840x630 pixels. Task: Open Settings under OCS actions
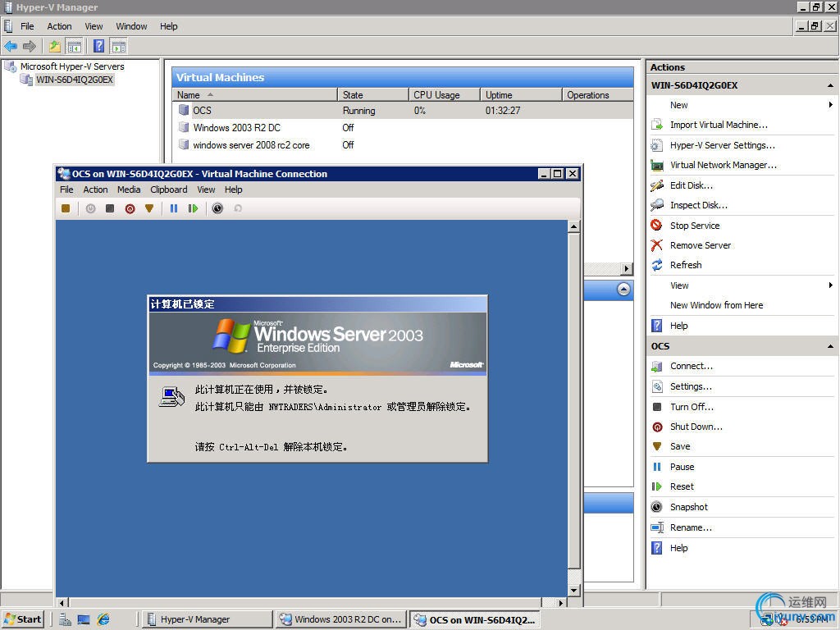[691, 387]
